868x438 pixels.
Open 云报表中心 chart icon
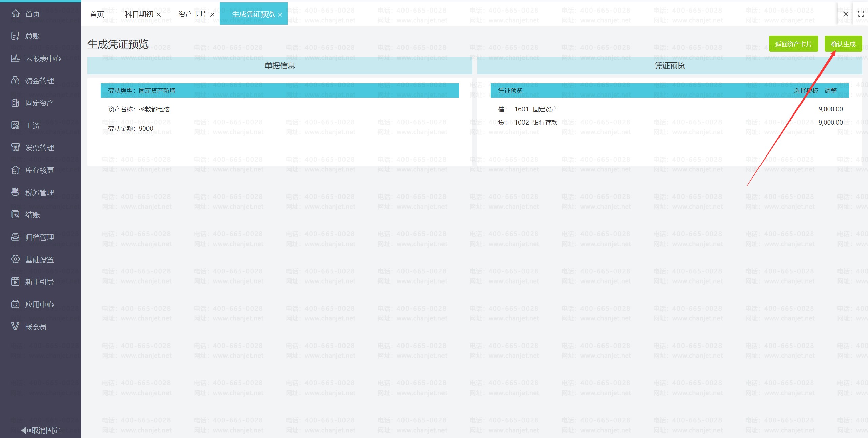15,58
